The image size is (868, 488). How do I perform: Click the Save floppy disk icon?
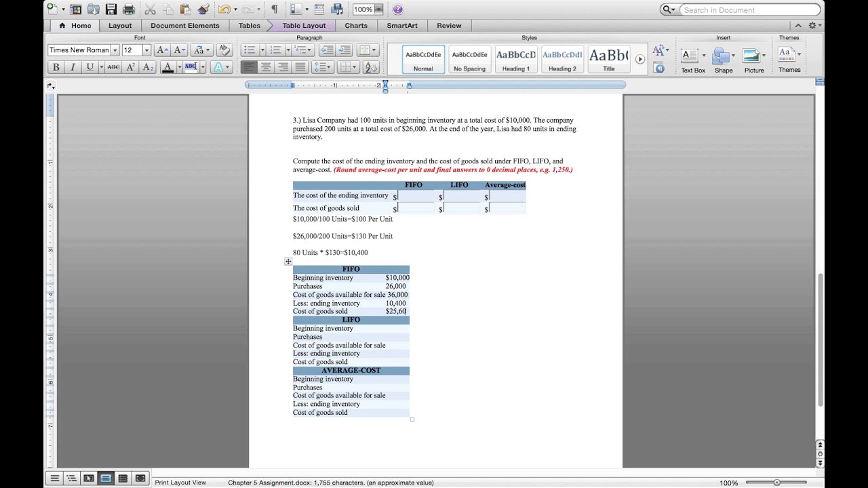coord(111,9)
